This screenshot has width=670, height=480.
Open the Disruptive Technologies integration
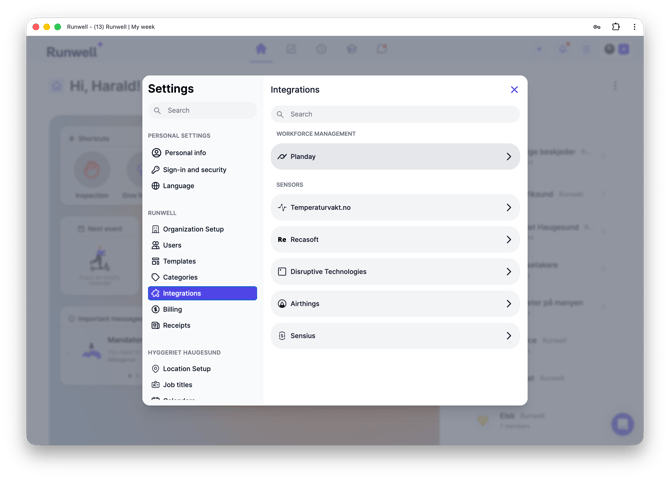tap(395, 271)
